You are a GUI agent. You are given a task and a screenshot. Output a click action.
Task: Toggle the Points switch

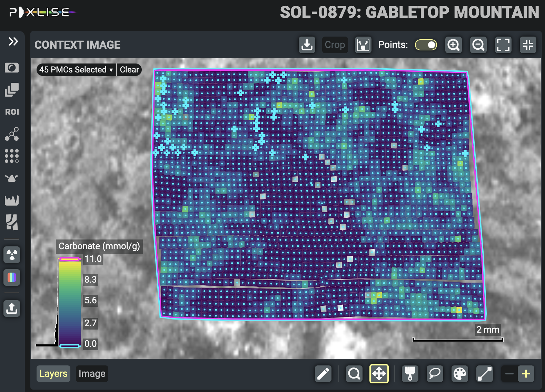point(426,45)
